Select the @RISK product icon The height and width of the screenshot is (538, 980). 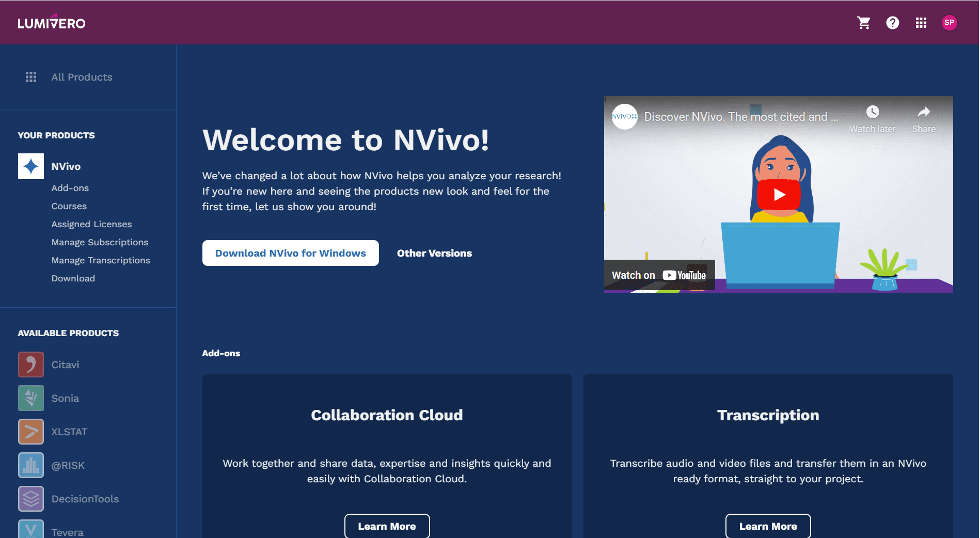[x=31, y=465]
